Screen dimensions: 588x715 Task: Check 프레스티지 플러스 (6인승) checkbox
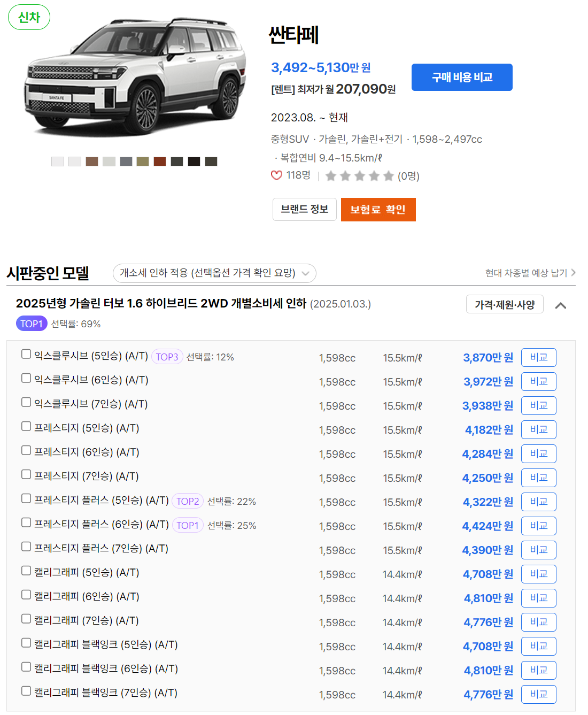[26, 522]
